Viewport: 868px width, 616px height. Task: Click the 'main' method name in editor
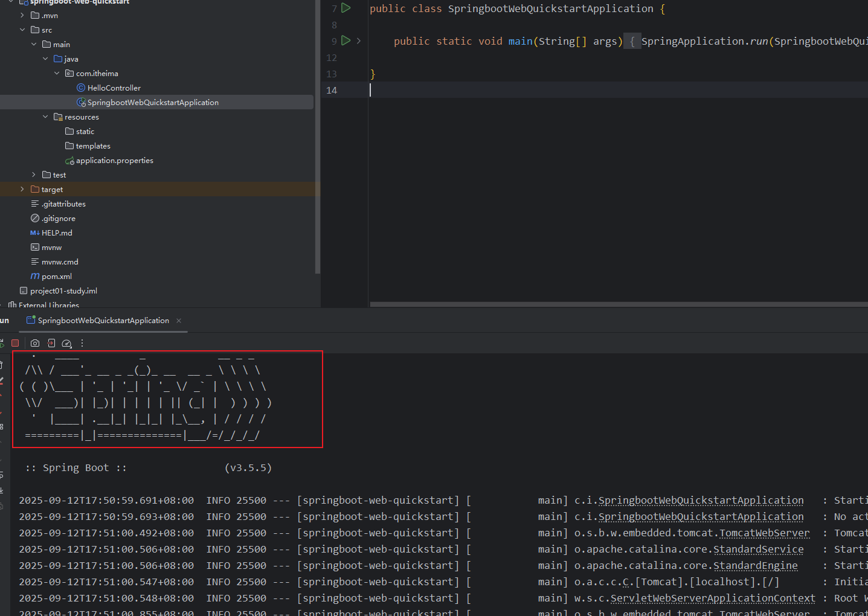(x=520, y=41)
